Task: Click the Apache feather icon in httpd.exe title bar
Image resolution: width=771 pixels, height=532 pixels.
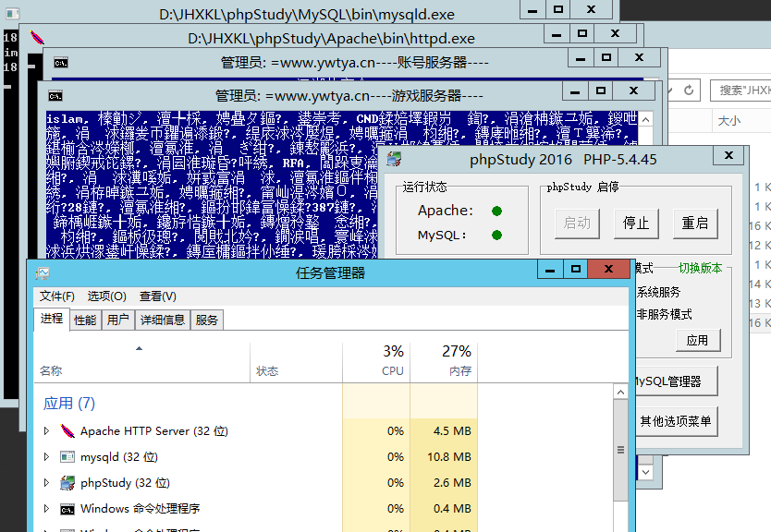Action: pos(37,38)
